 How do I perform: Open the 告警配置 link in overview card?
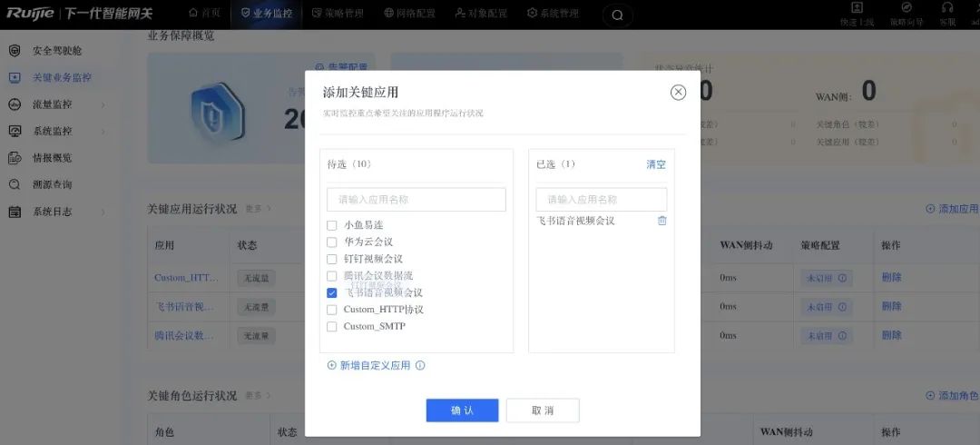[341, 66]
